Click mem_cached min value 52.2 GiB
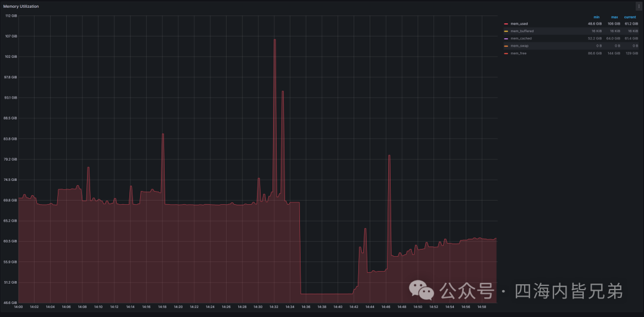644x317 pixels. 595,39
